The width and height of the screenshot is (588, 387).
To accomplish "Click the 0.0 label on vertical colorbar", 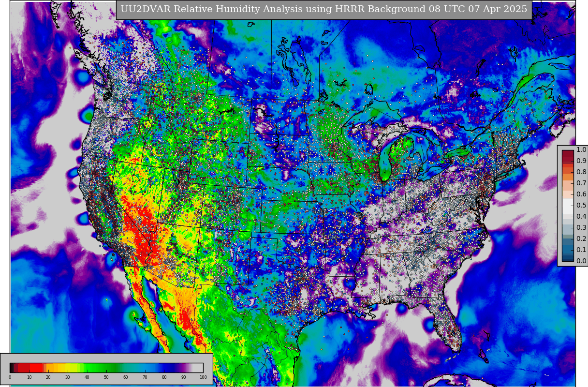I will (581, 261).
